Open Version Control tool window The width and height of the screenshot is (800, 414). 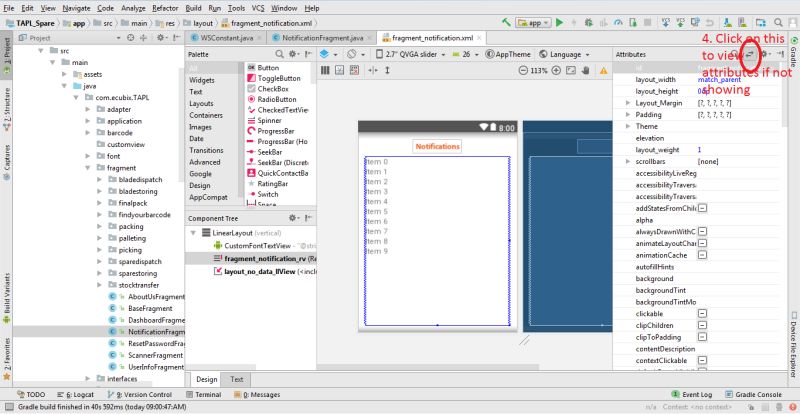(139, 395)
